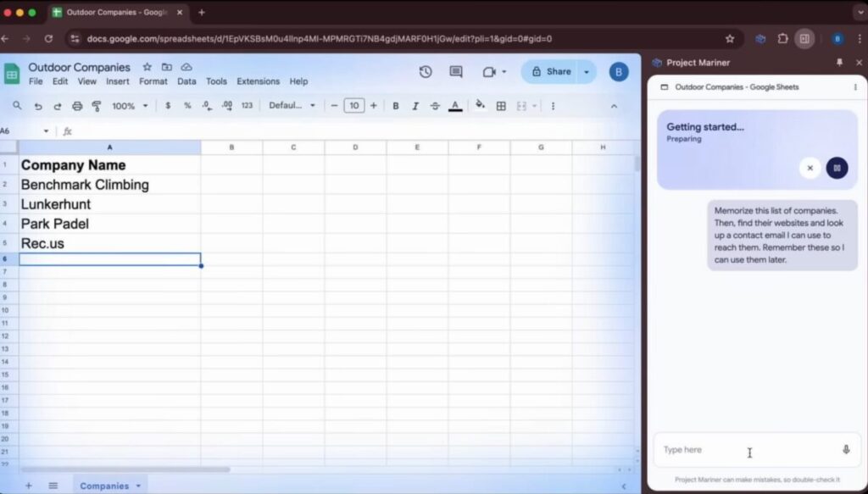Image resolution: width=868 pixels, height=494 pixels.
Task: Expand the Meet camera dropdown arrow
Action: click(504, 72)
